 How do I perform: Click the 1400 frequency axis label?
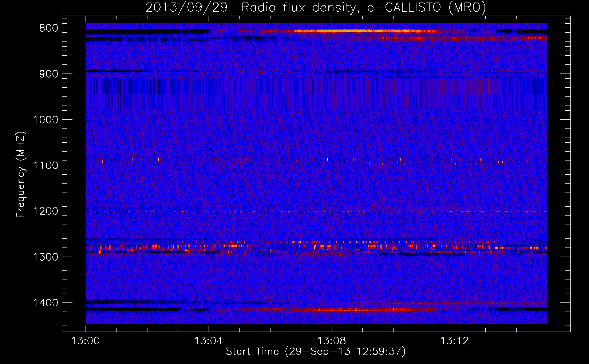click(46, 303)
